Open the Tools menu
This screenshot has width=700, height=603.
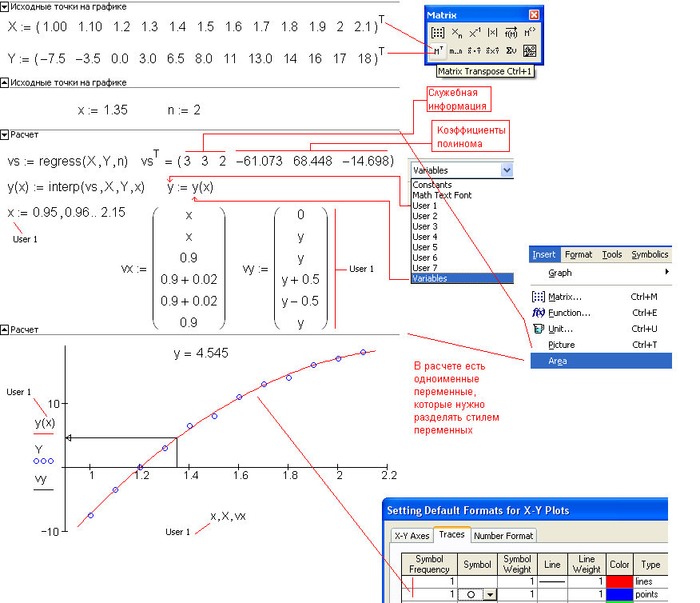point(611,254)
